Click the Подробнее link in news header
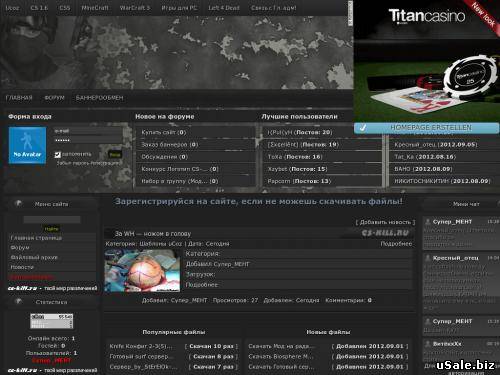This screenshot has height=375, width=500. pos(396,244)
